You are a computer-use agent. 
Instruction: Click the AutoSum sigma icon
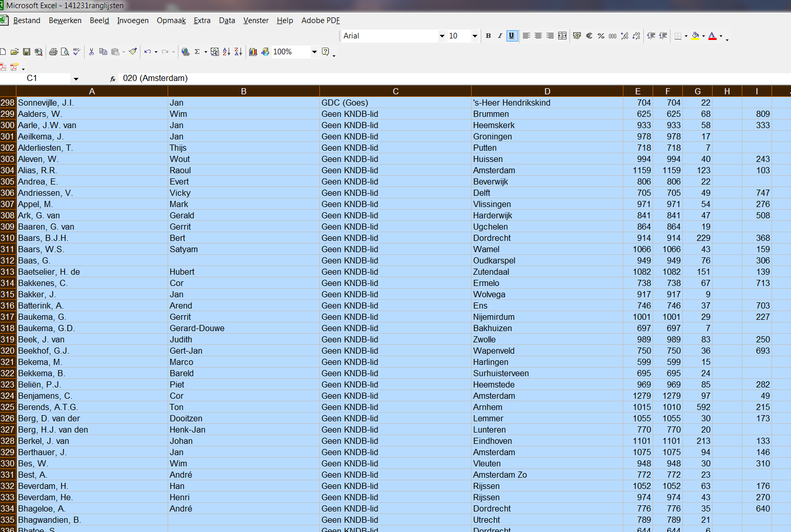pos(197,52)
